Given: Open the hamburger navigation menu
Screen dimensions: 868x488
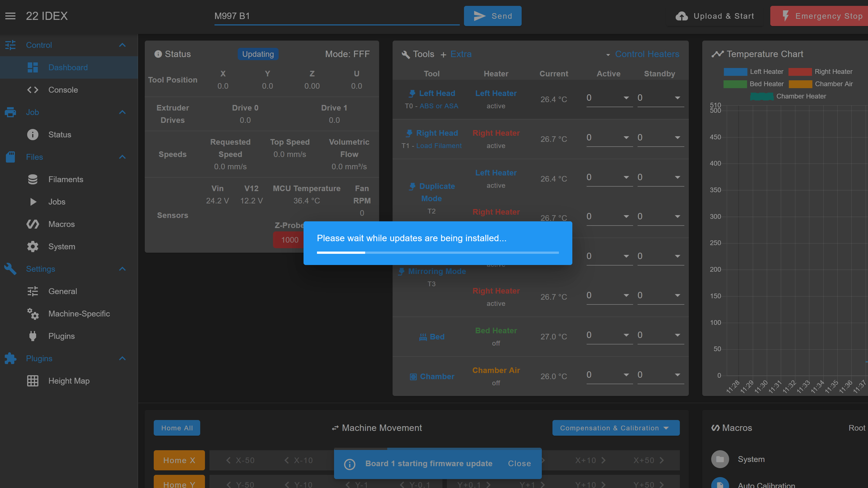Looking at the screenshot, I should point(10,16).
